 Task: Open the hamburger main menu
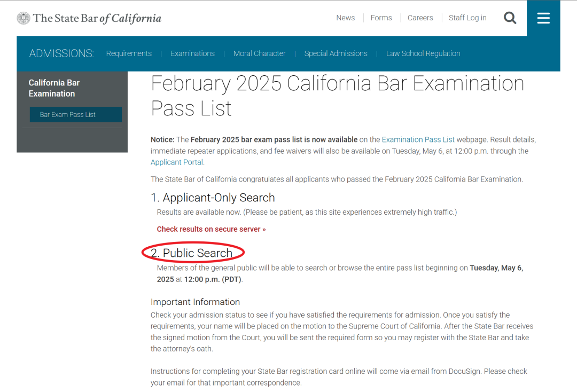tap(543, 18)
